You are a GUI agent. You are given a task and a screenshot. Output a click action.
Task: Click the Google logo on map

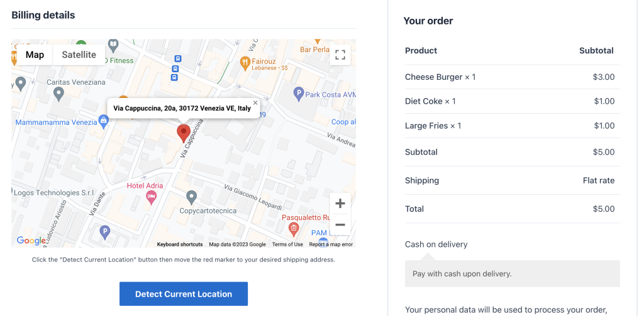point(31,241)
